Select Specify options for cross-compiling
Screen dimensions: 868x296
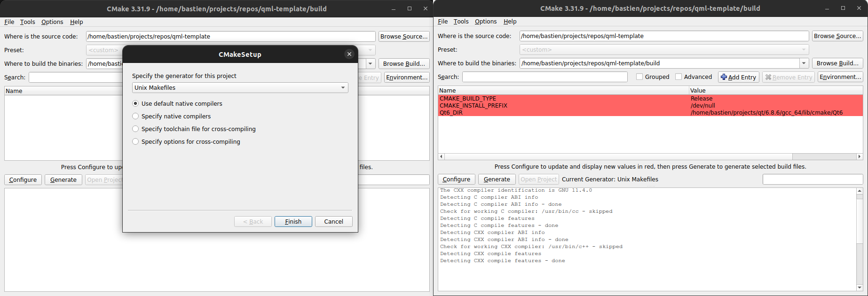click(x=135, y=141)
